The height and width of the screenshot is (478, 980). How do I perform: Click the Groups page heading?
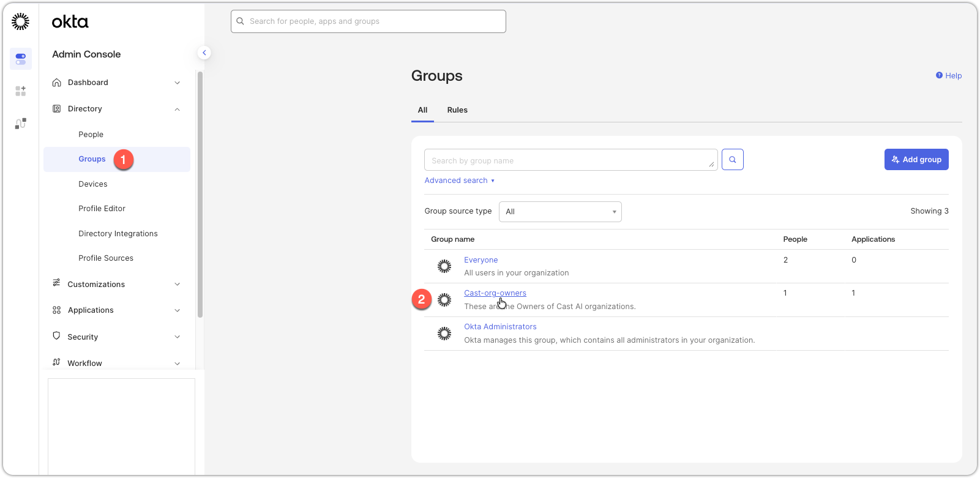[437, 76]
